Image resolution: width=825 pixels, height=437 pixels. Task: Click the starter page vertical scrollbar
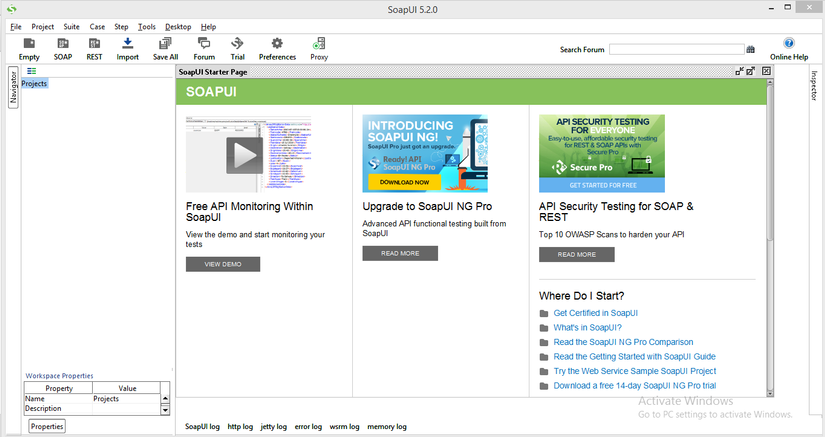tap(770, 163)
